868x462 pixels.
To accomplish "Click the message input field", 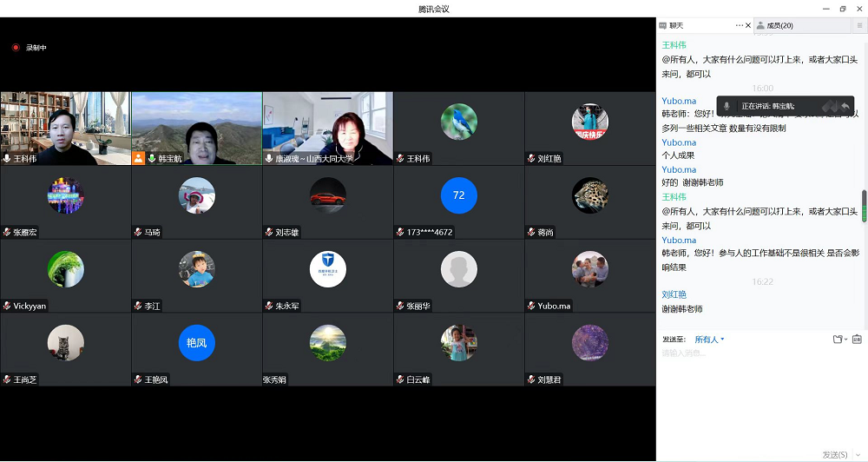I will [x=755, y=391].
